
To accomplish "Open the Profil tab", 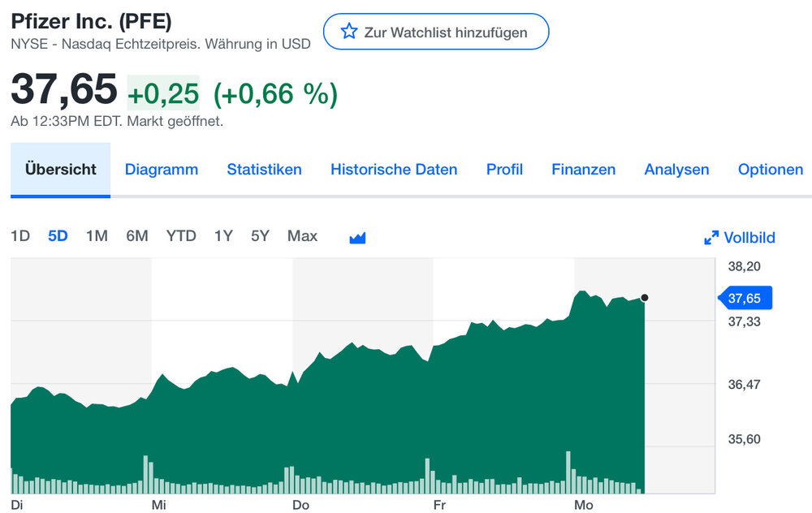I will pos(504,170).
